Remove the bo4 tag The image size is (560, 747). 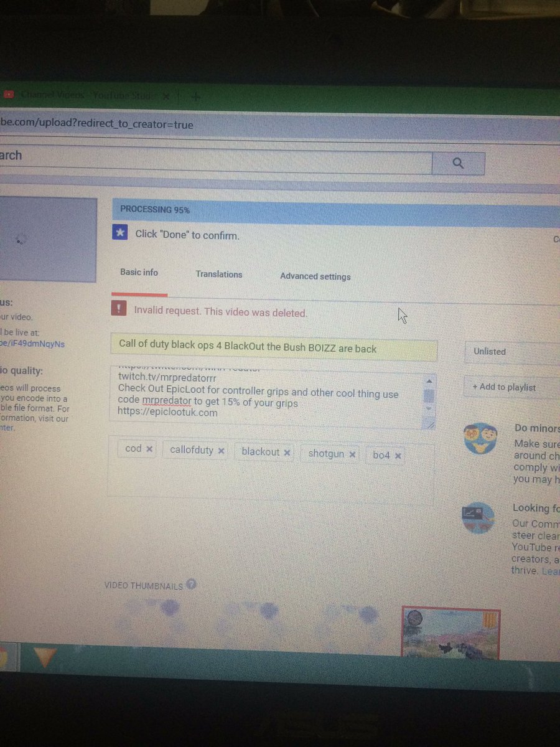398,456
